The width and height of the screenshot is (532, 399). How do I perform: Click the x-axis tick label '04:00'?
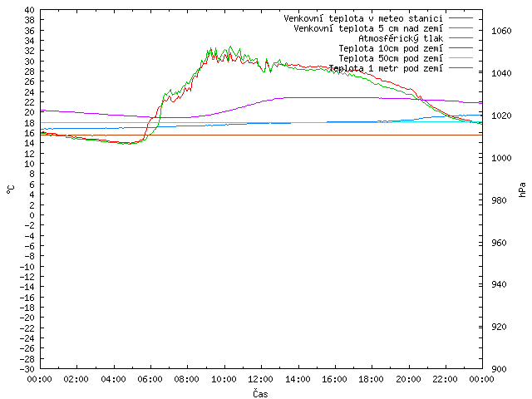113,379
